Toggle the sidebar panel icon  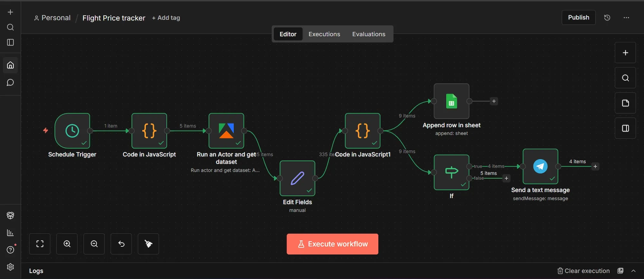coord(10,42)
